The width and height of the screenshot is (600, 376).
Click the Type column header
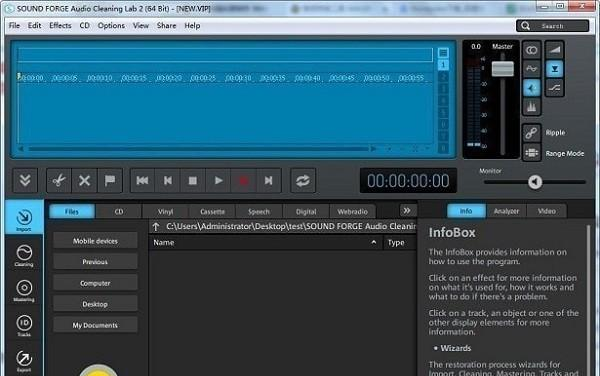(x=399, y=243)
